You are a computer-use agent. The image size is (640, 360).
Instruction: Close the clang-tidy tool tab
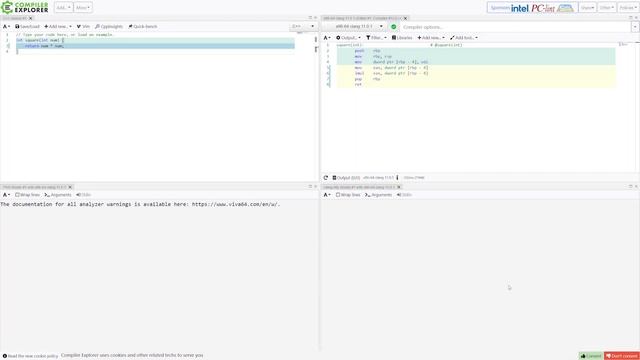399,187
